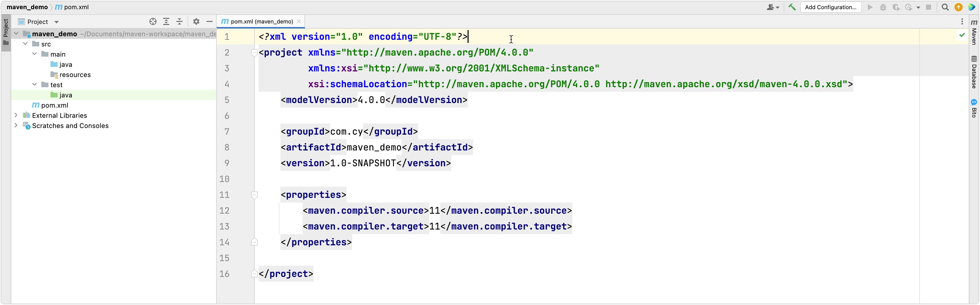
Task: Click the orange IDE update icon
Action: click(x=959, y=7)
